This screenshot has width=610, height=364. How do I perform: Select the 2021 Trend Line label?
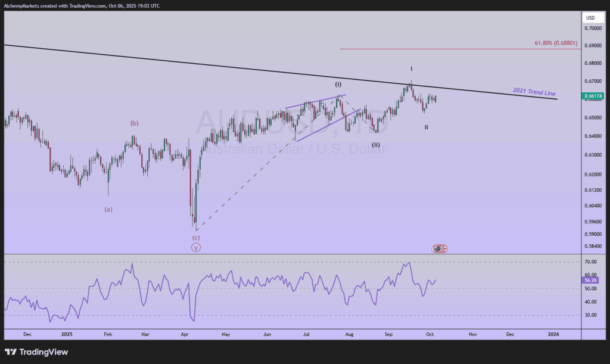point(534,92)
